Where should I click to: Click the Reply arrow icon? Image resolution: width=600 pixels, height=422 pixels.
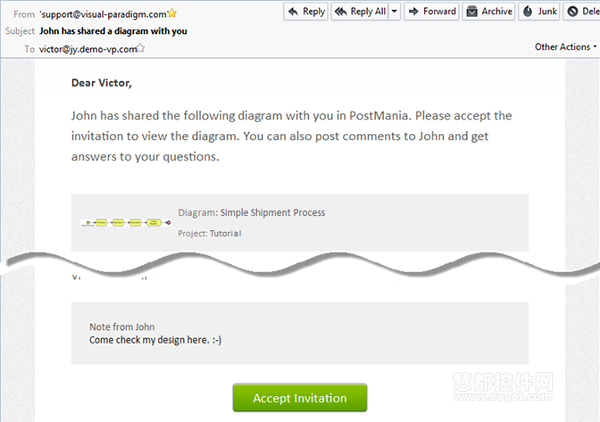click(x=293, y=11)
